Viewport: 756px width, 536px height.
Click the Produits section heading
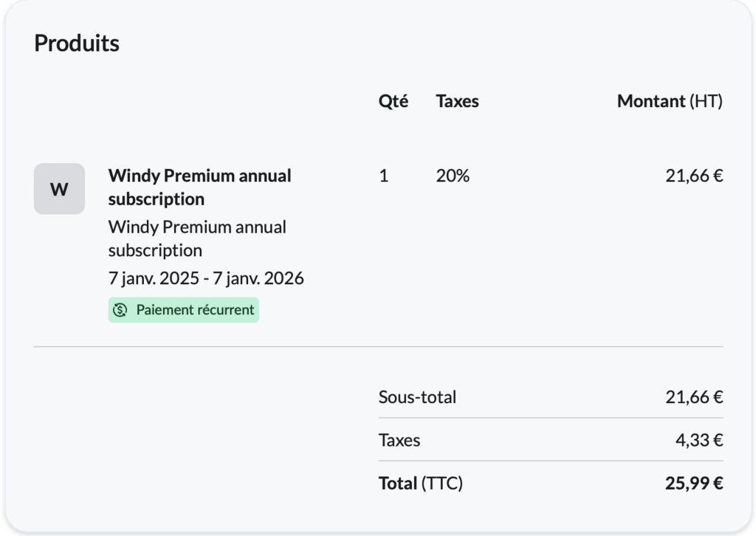pos(77,43)
